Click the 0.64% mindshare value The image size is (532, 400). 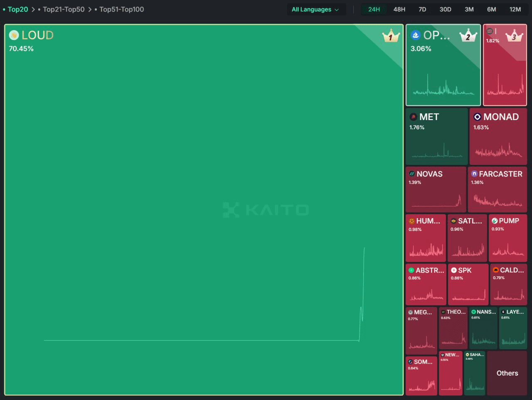413,368
